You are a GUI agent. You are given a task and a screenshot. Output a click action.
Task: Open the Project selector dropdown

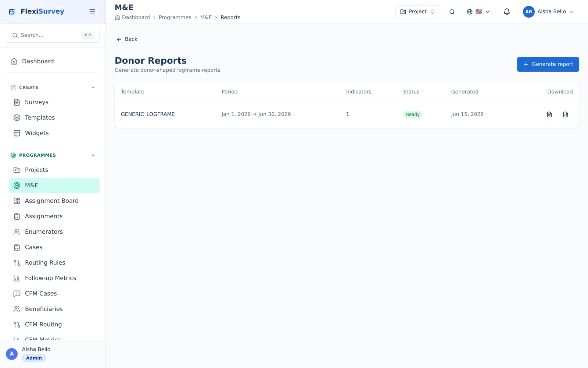tap(417, 12)
